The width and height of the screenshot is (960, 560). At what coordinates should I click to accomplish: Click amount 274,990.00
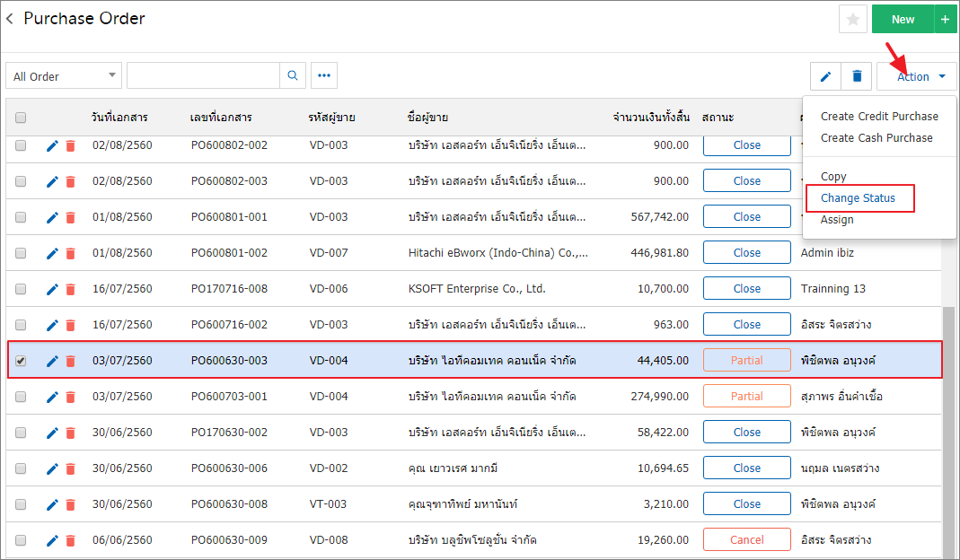659,396
